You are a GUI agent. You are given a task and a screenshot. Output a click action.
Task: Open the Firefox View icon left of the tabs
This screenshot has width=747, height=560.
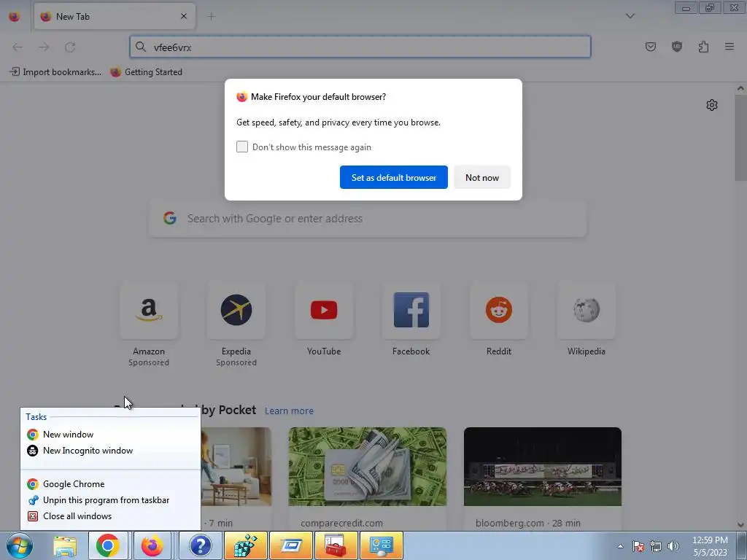point(15,16)
